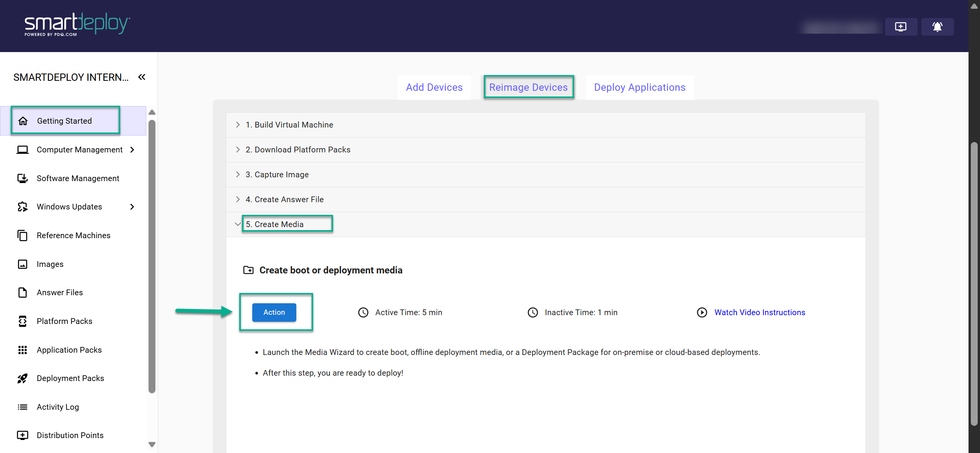Collapse the sidebar with double chevron
The image size is (980, 453).
[142, 77]
